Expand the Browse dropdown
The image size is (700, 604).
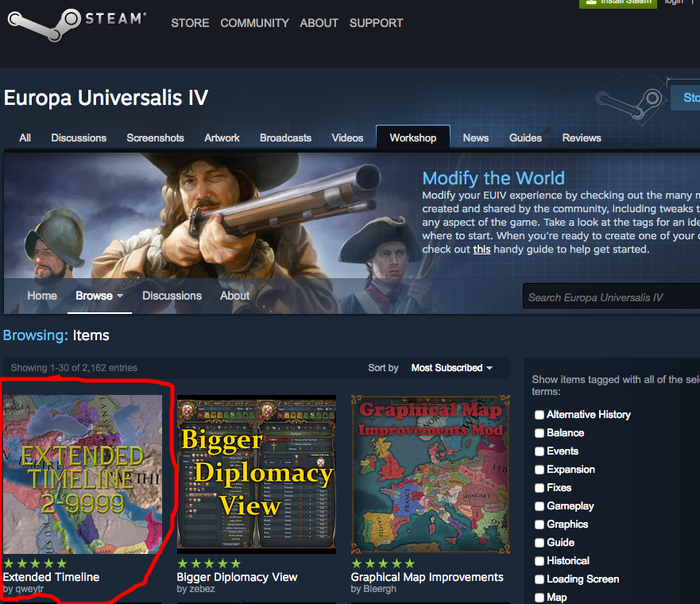click(99, 296)
